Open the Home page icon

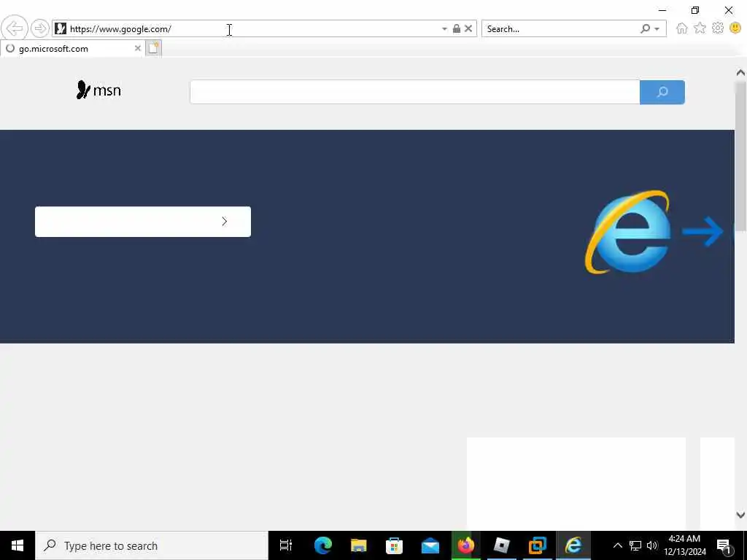coord(682,28)
